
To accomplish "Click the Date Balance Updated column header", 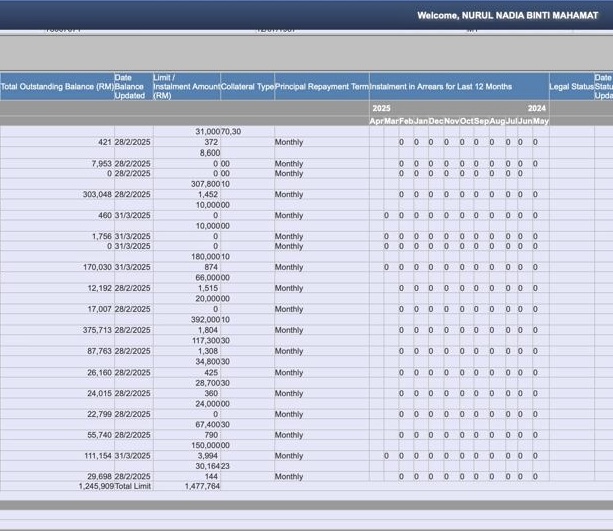I will pos(131,87).
